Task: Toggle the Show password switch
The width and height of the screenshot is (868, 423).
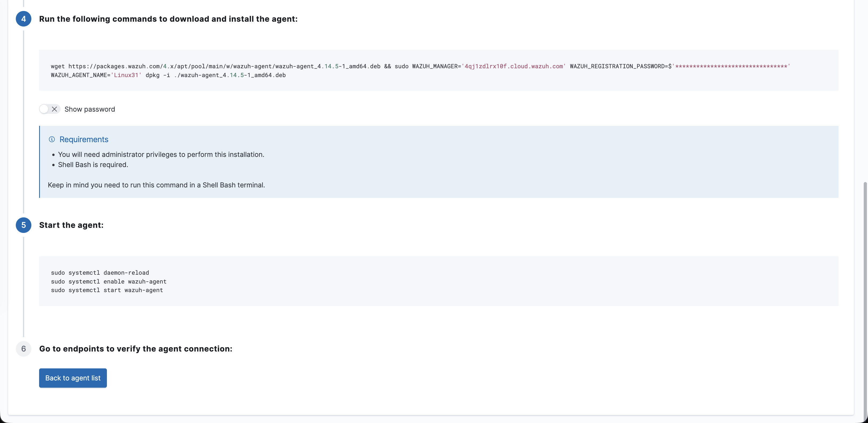Action: [50, 109]
